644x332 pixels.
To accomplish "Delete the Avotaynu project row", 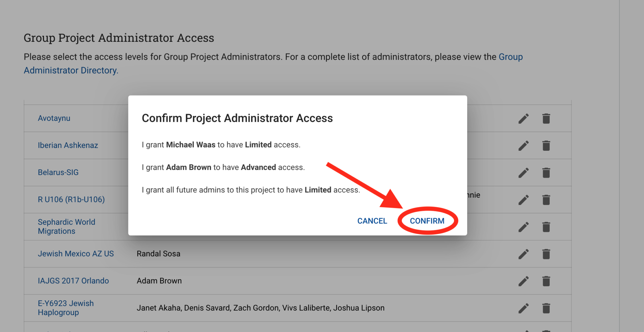I will coord(546,119).
